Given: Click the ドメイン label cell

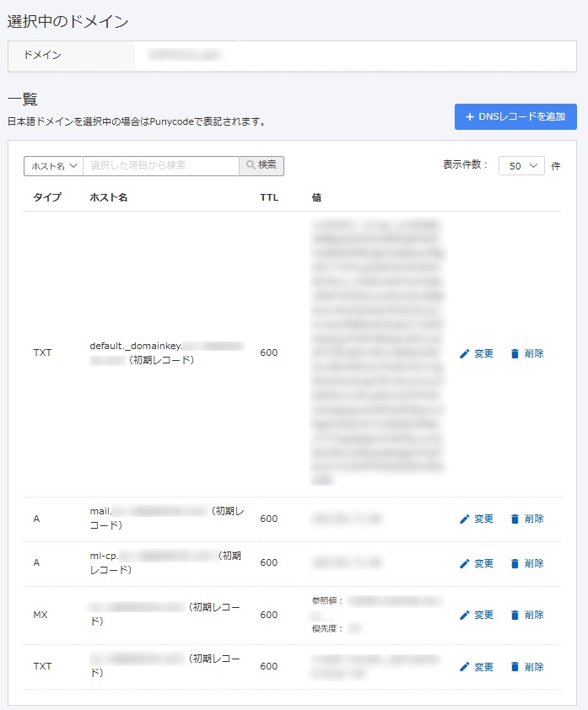Looking at the screenshot, I should point(71,56).
